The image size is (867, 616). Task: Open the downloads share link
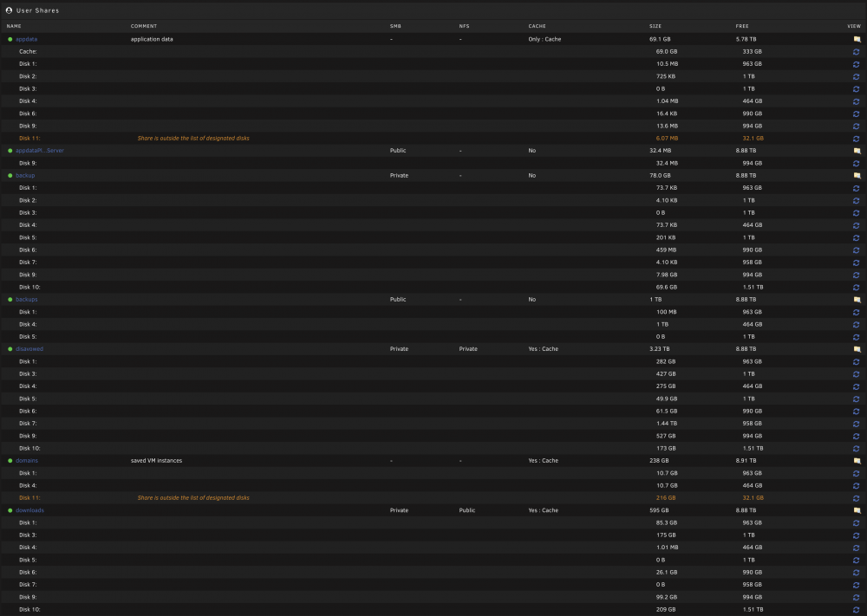coord(29,510)
